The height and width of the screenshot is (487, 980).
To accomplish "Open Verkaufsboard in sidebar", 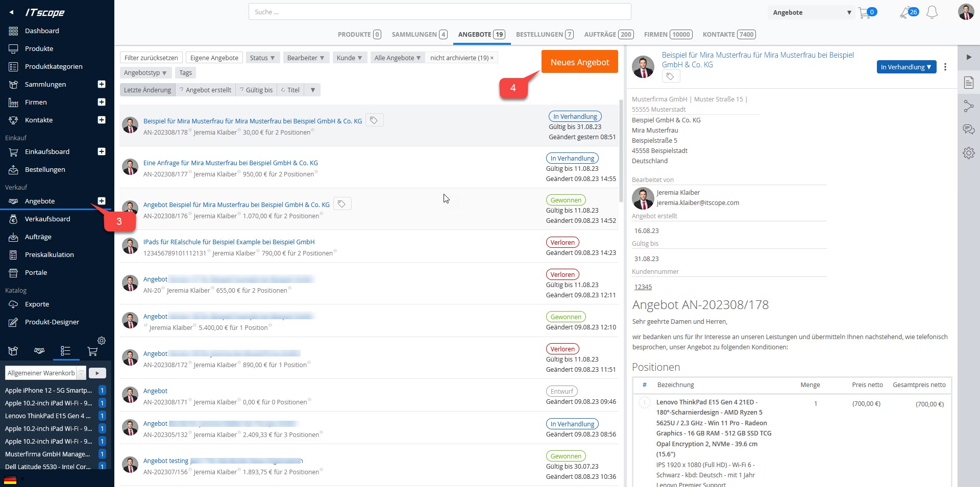I will pyautogui.click(x=47, y=219).
